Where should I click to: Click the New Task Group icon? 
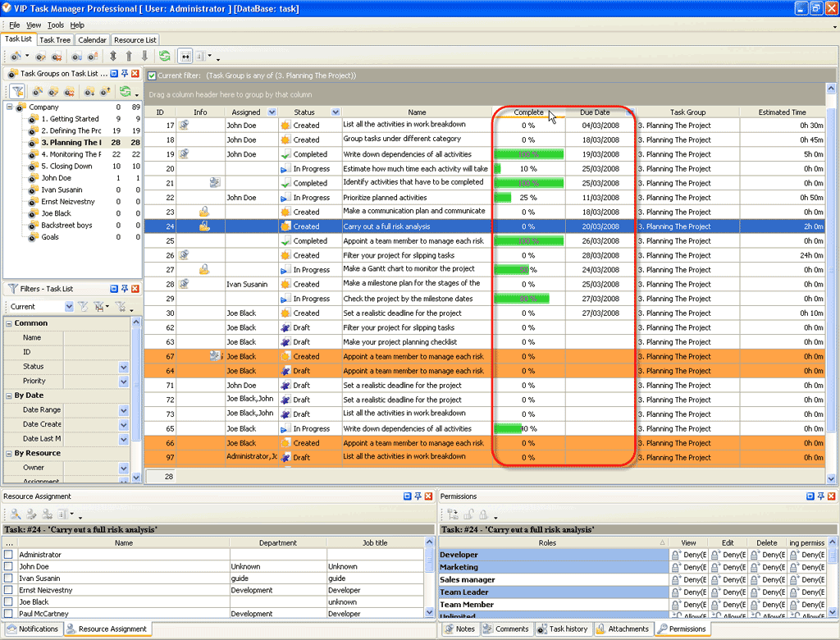click(38, 92)
